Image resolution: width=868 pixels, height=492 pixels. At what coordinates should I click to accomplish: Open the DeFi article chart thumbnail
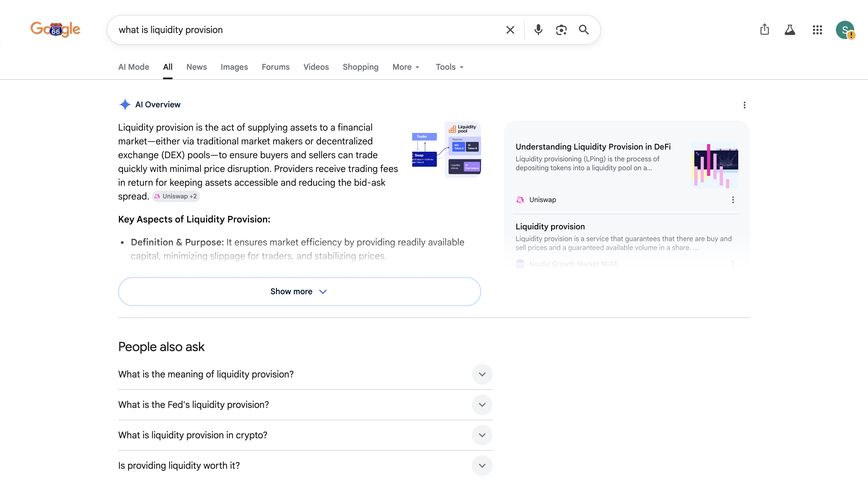pyautogui.click(x=715, y=164)
